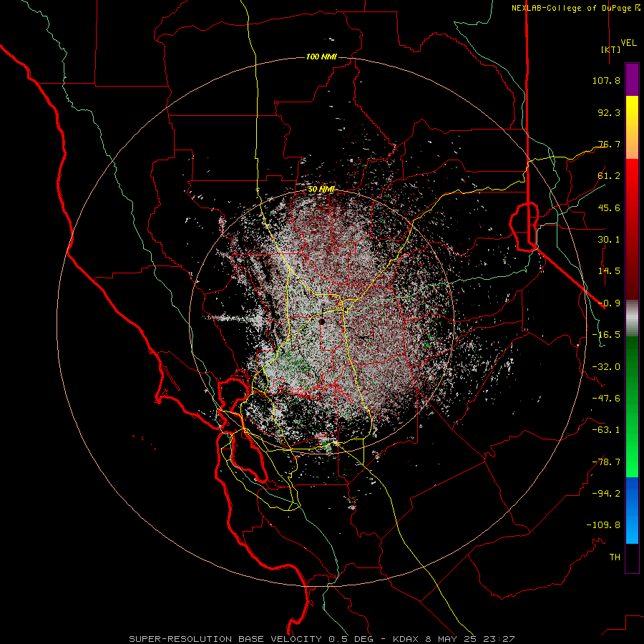This screenshot has width=644, height=644.
Task: Click the 76.7 velocity scale value
Action: (x=609, y=144)
